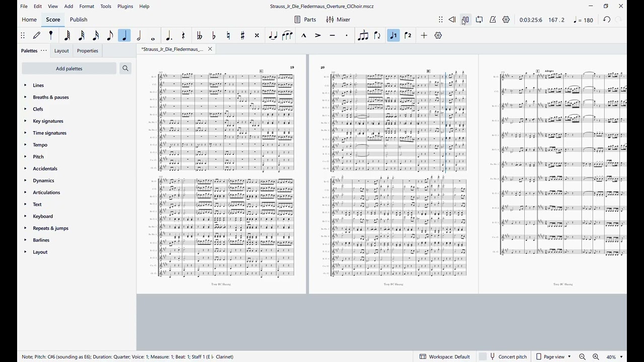The height and width of the screenshot is (362, 644).
Task: Undo the last action
Action: (607, 20)
